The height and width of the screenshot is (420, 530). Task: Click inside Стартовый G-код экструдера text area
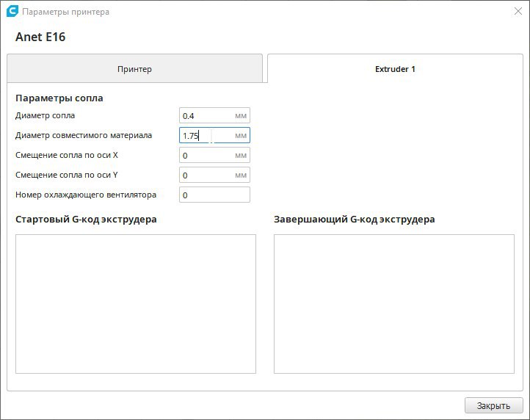[136, 304]
